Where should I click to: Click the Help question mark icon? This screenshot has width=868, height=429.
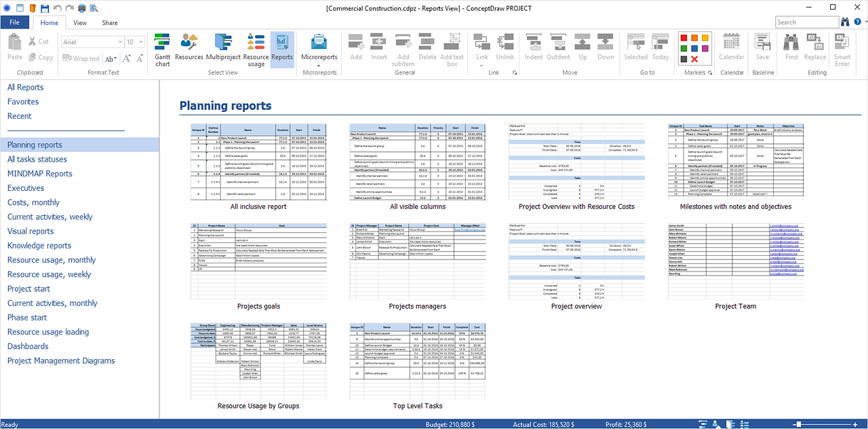pos(857,22)
